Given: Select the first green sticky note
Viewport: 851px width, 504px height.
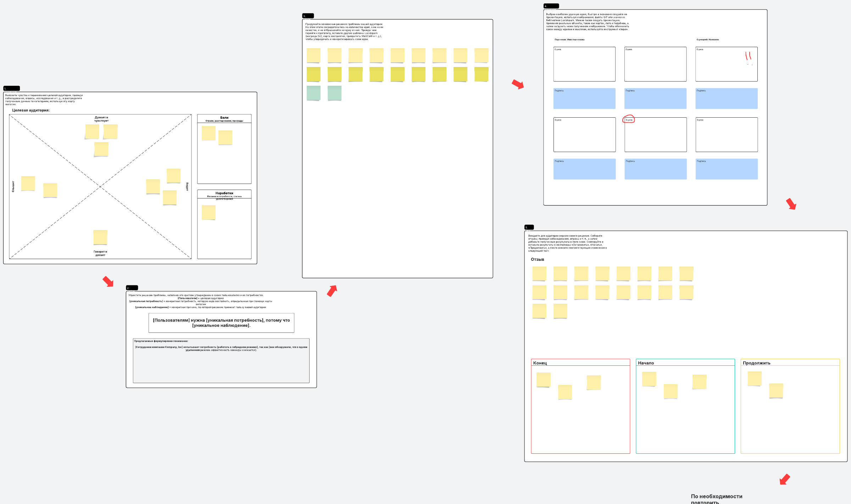Looking at the screenshot, I should (313, 93).
